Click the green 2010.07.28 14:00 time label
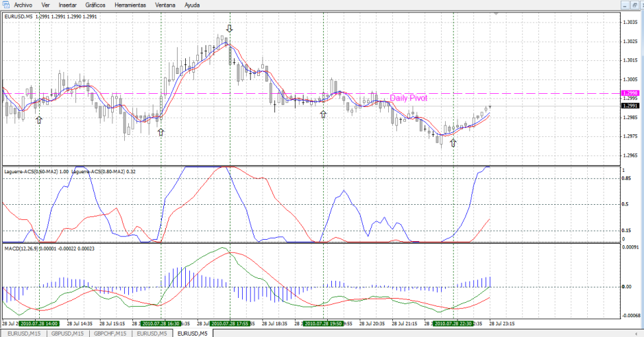The width and height of the screenshot is (644, 337). (39, 323)
